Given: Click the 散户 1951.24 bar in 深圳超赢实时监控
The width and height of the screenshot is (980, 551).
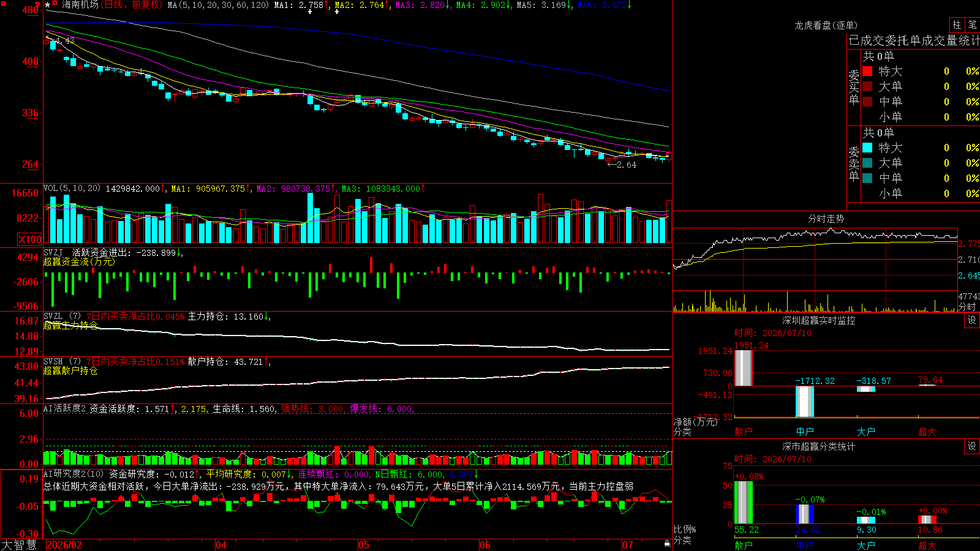Looking at the screenshot, I should pos(744,368).
